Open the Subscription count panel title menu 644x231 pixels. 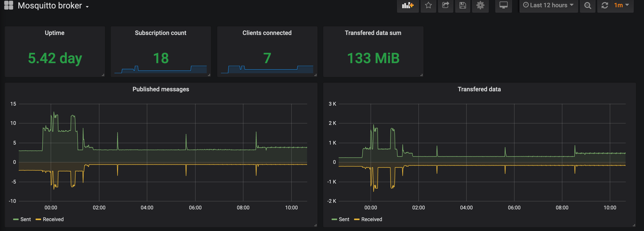(x=160, y=33)
